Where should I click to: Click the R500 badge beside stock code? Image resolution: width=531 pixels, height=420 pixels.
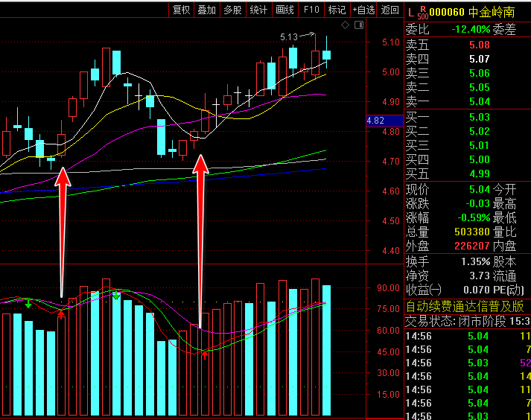point(422,13)
